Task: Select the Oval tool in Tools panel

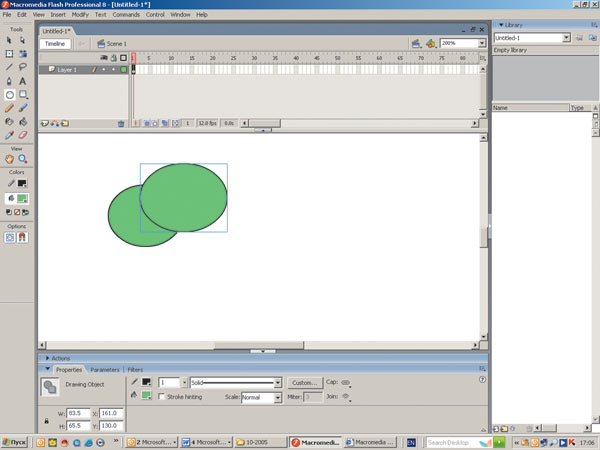Action: click(10, 94)
